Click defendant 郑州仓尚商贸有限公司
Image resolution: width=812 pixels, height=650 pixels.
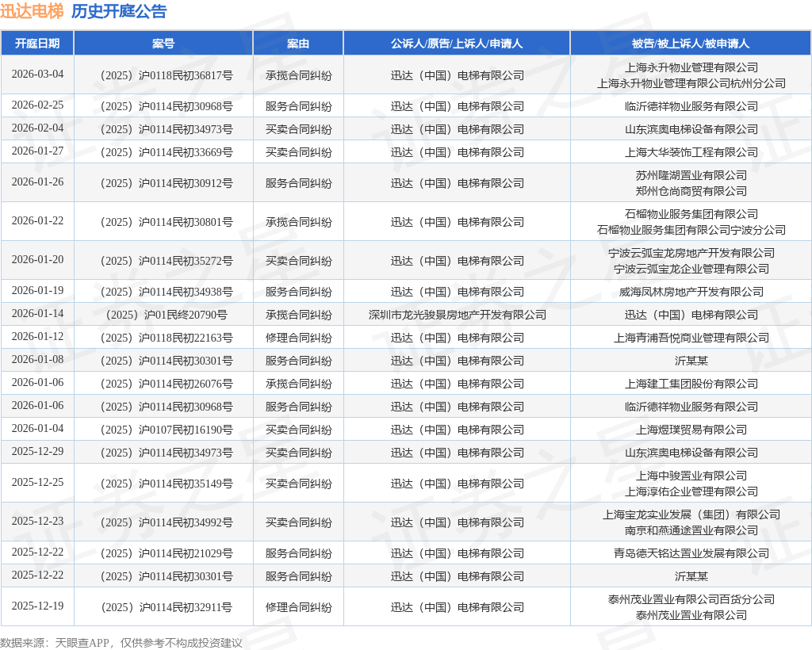[691, 192]
